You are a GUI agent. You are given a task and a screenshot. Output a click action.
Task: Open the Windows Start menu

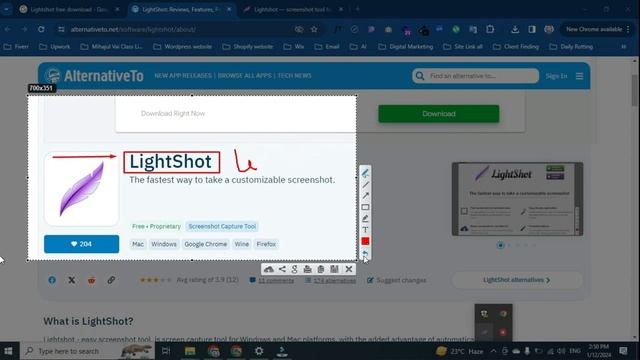point(8,351)
